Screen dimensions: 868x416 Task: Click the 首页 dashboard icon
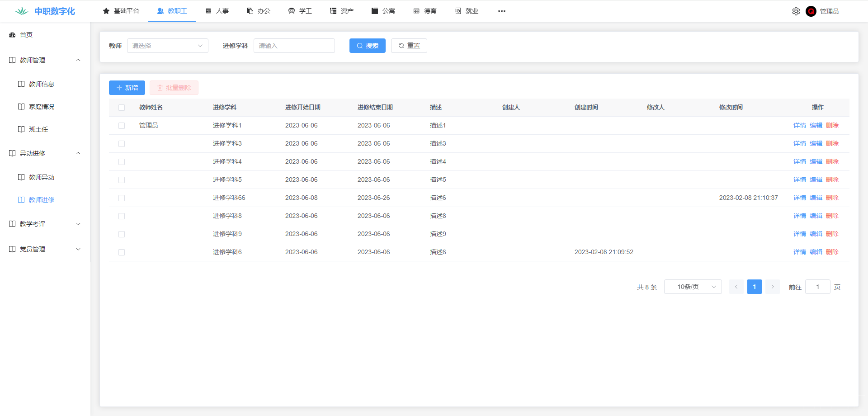pos(12,35)
